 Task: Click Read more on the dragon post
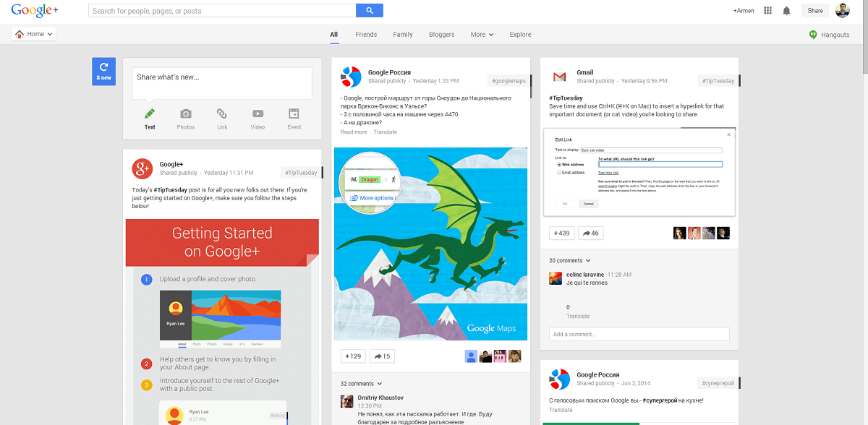click(354, 132)
